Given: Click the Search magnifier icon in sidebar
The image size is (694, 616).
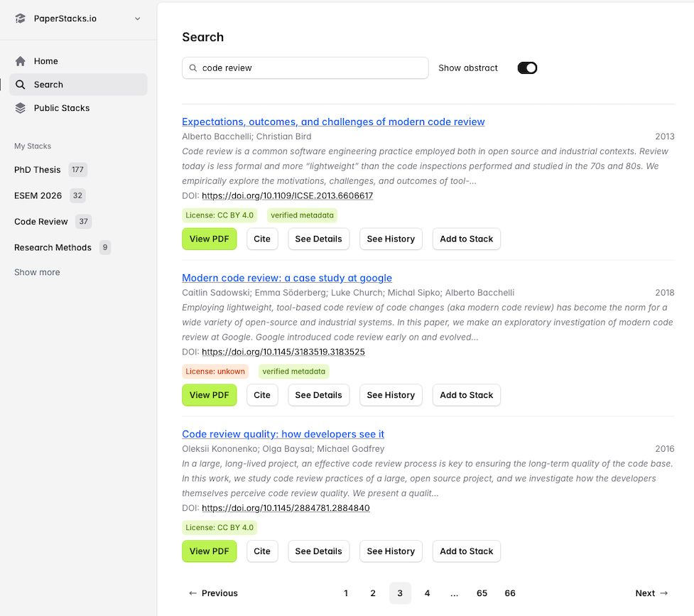Looking at the screenshot, I should click(21, 85).
